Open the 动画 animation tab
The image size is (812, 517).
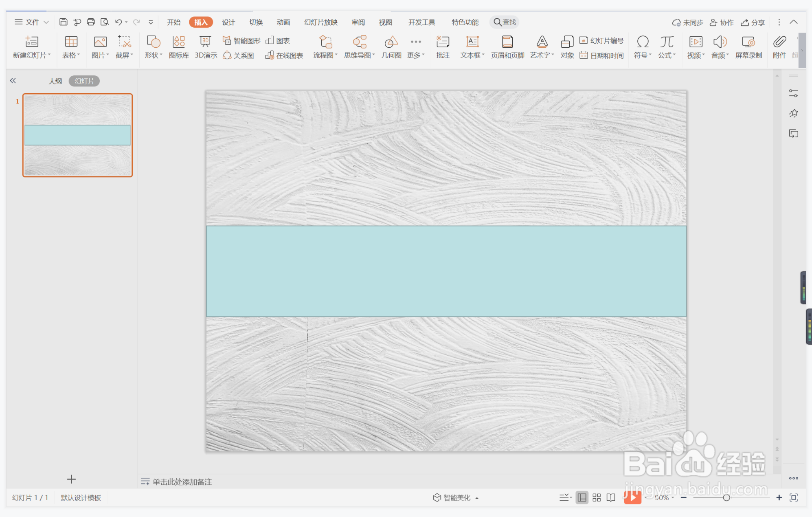click(283, 22)
